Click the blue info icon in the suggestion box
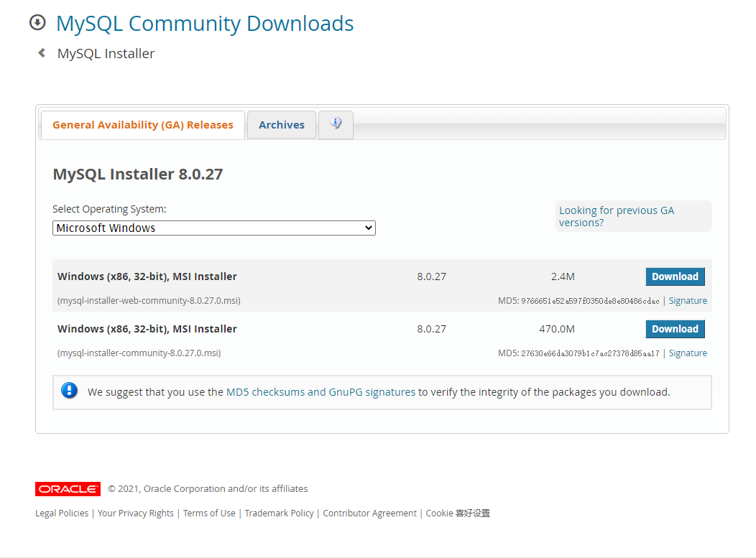The height and width of the screenshot is (558, 756). point(70,390)
